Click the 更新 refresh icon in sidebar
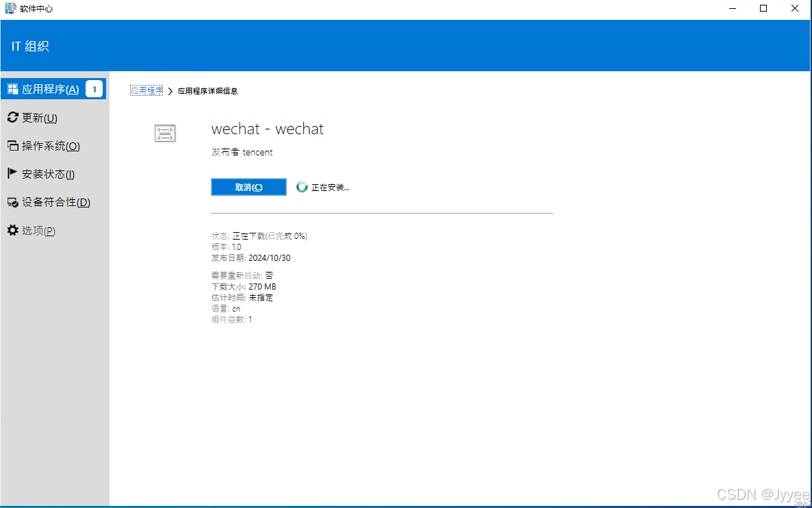Viewport: 812px width, 508px height. click(x=12, y=117)
